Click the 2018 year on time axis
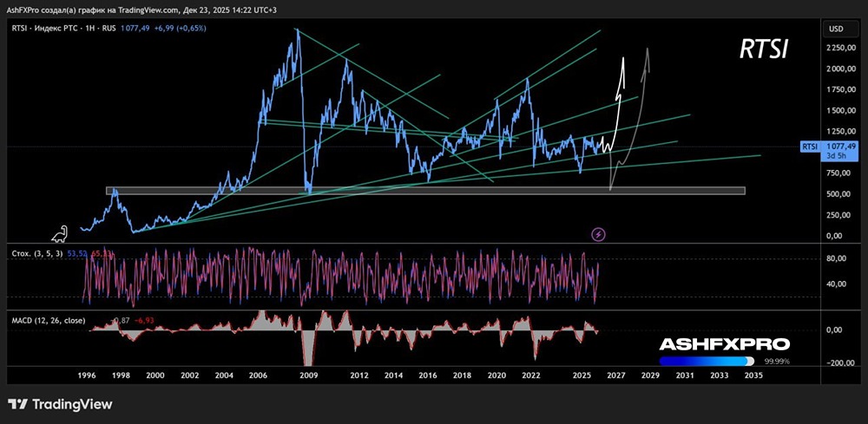This screenshot has width=868, height=424. point(463,375)
